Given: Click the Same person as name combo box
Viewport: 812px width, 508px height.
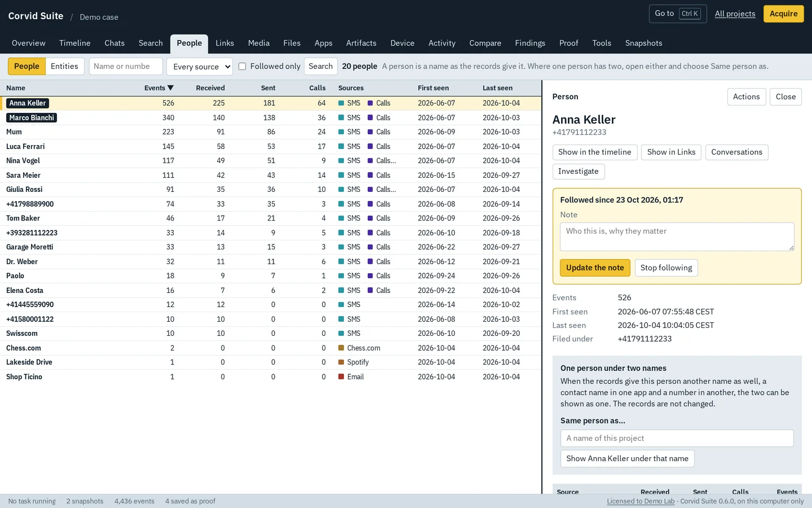Looking at the screenshot, I should (677, 439).
